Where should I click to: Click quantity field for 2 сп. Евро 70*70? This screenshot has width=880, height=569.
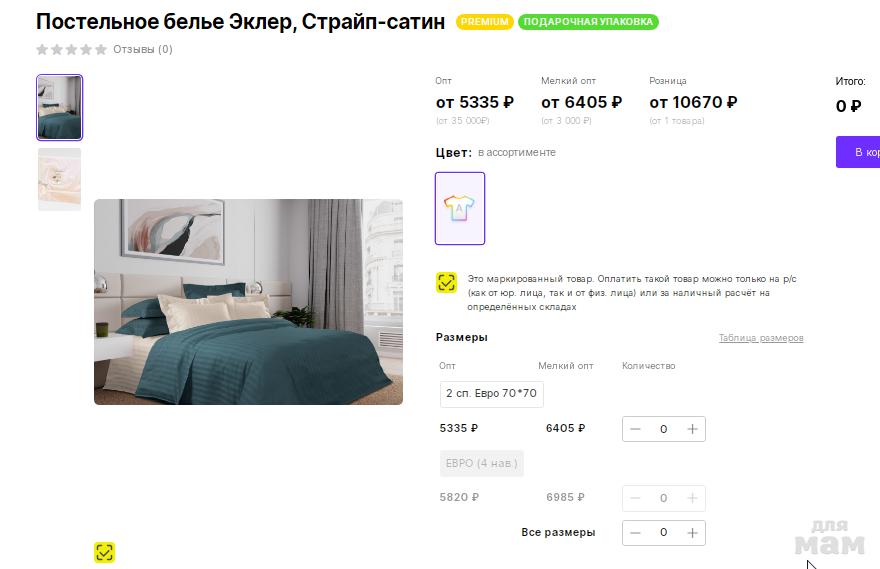(663, 429)
